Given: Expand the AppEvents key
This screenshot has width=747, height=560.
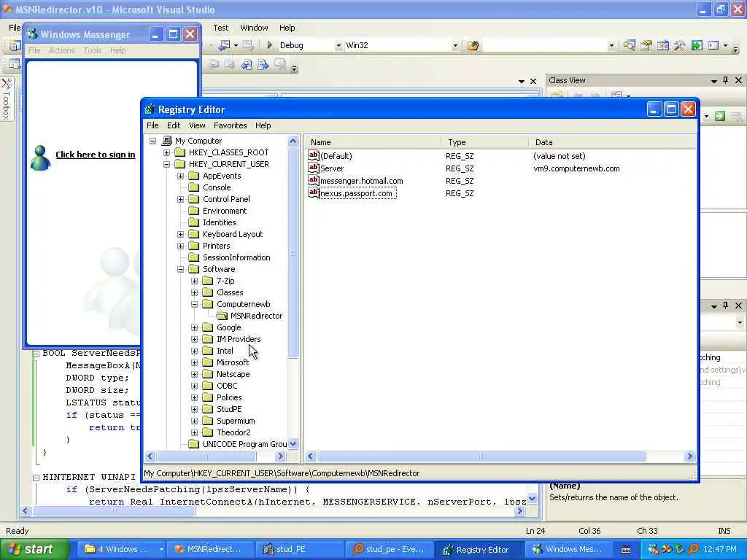Looking at the screenshot, I should [x=181, y=176].
